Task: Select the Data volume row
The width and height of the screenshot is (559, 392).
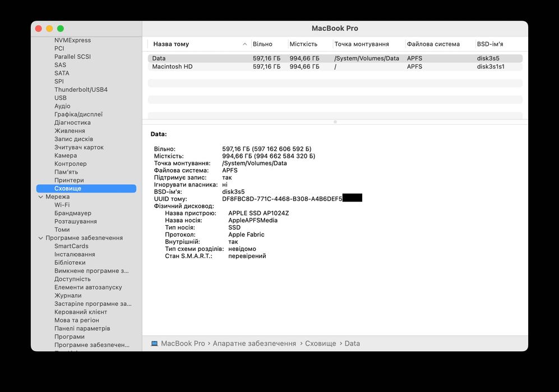Action: pyautogui.click(x=335, y=58)
